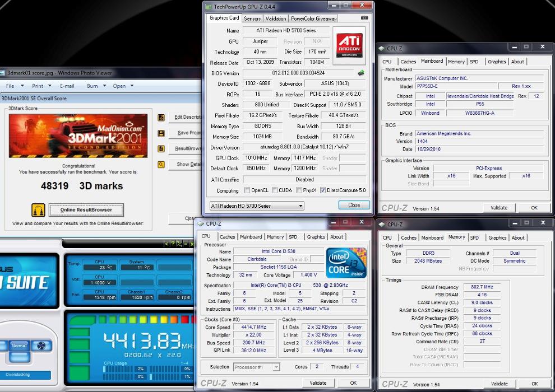The height and width of the screenshot is (392, 555).
Task: Click the yellow Online ResultBrowser icon
Action: (38, 210)
